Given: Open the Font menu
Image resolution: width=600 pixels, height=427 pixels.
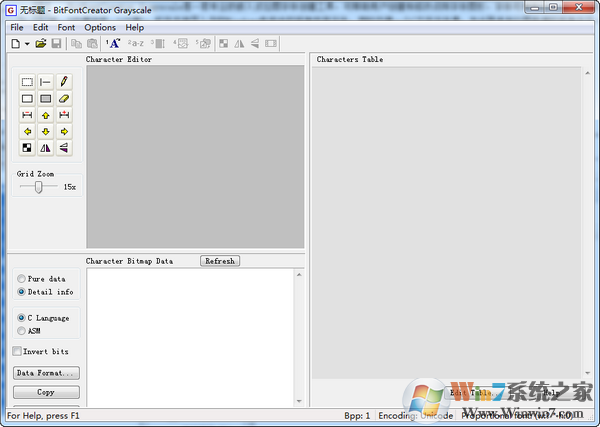Looking at the screenshot, I should coord(66,27).
